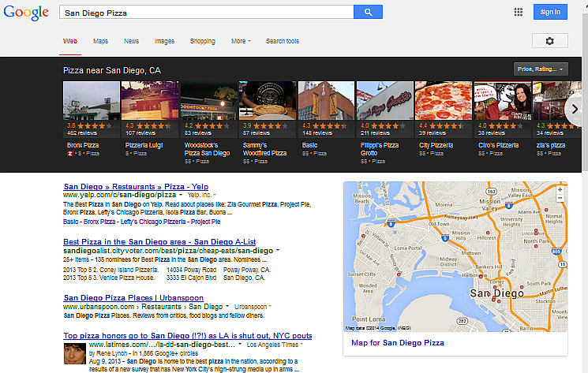The height and width of the screenshot is (373, 588).
Task: Expand the sandiegoalist.cityvoter.com URL dropdown arrow
Action: tap(278, 251)
